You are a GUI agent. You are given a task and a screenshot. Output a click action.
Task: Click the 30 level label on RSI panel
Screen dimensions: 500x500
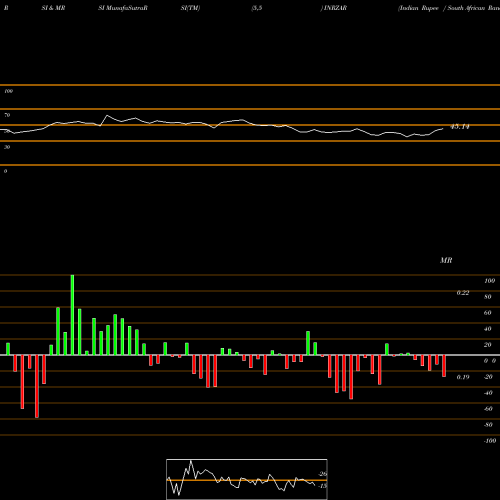tap(7, 147)
